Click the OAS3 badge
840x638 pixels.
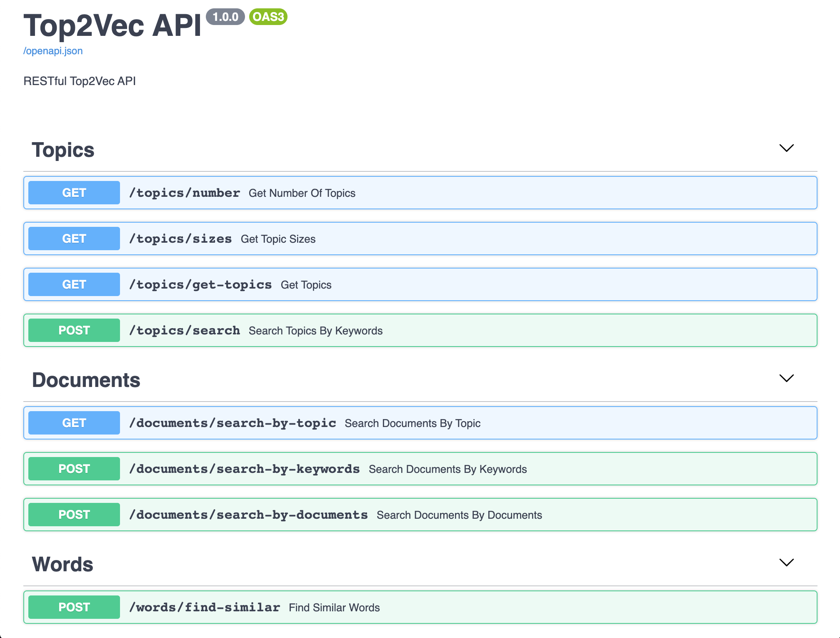point(268,17)
